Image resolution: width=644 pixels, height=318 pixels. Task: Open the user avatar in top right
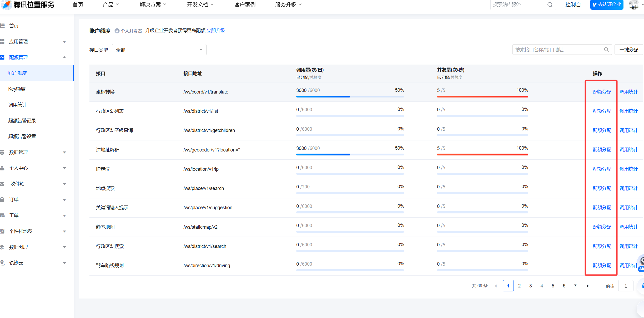click(x=633, y=4)
